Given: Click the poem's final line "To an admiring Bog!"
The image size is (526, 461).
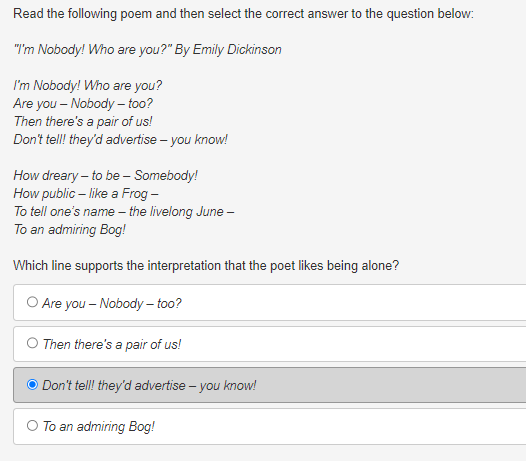Looking at the screenshot, I should (69, 230).
